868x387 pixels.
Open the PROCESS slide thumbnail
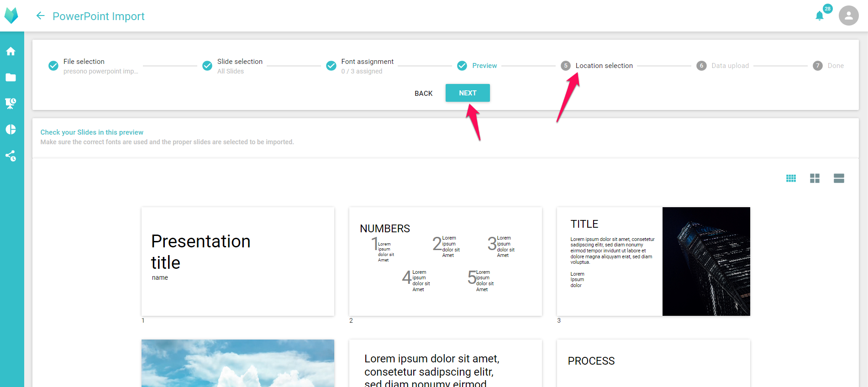tap(653, 363)
